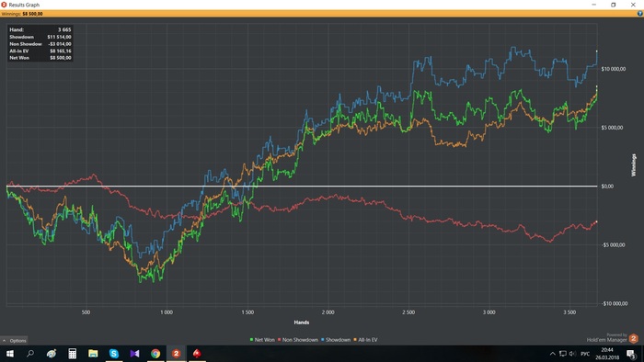Open Visual Studio from the taskbar
The width and height of the screenshot is (644, 362).
134,354
